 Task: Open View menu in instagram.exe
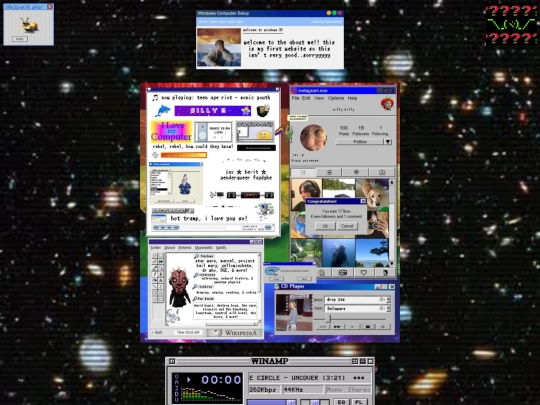click(319, 98)
